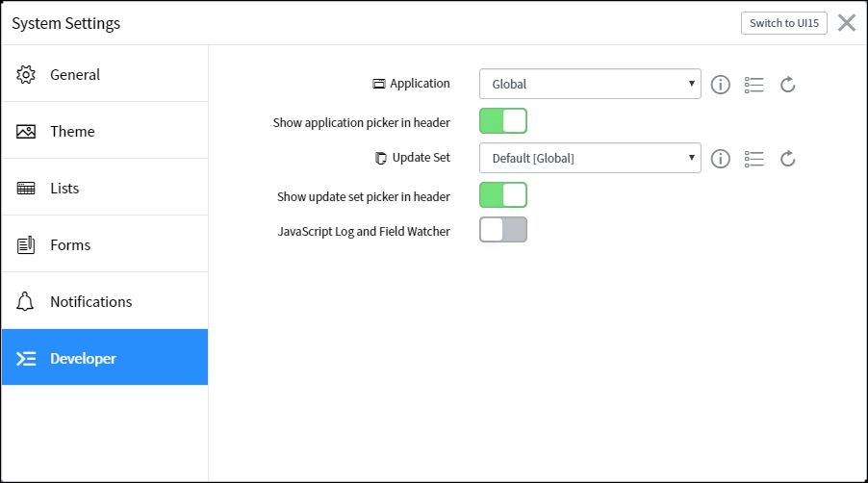This screenshot has height=483, width=868.
Task: Disable Show application picker in header
Action: [x=503, y=121]
